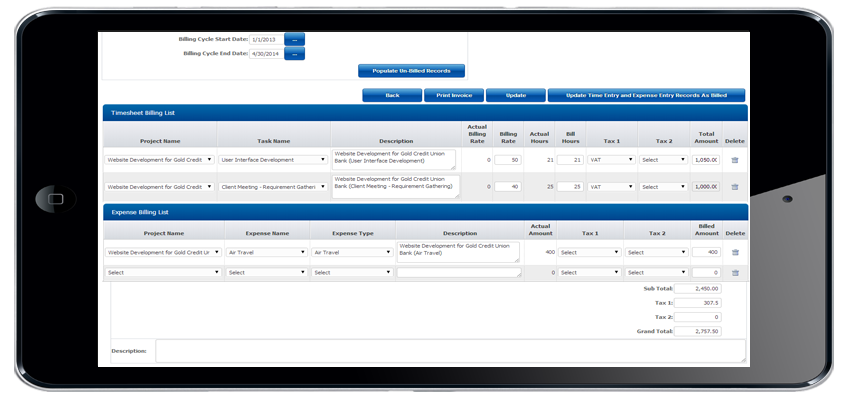Click Billing Rate field showing 40

pyautogui.click(x=508, y=186)
